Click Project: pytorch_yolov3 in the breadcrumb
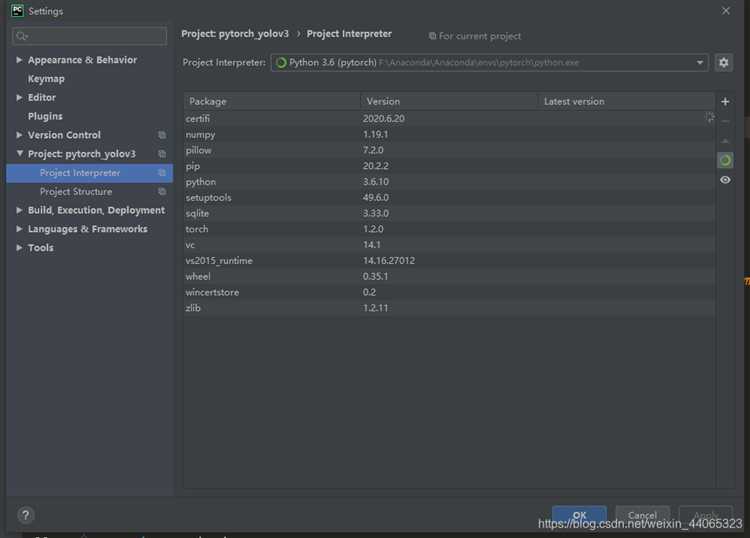The height and width of the screenshot is (538, 750). [235, 33]
